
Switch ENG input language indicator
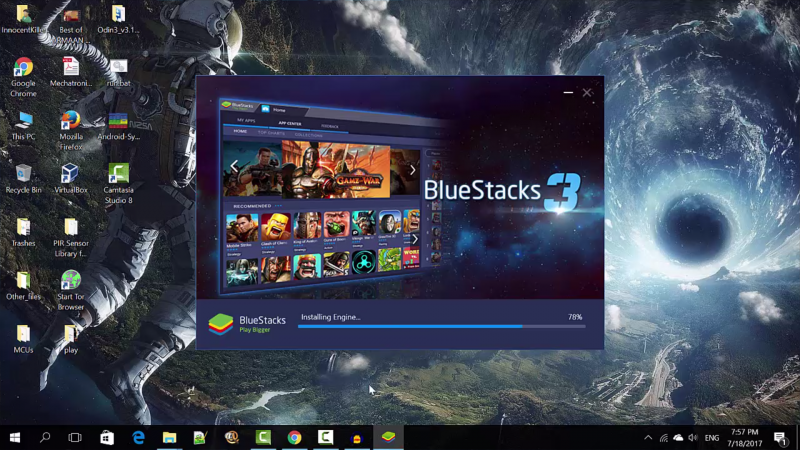point(712,438)
